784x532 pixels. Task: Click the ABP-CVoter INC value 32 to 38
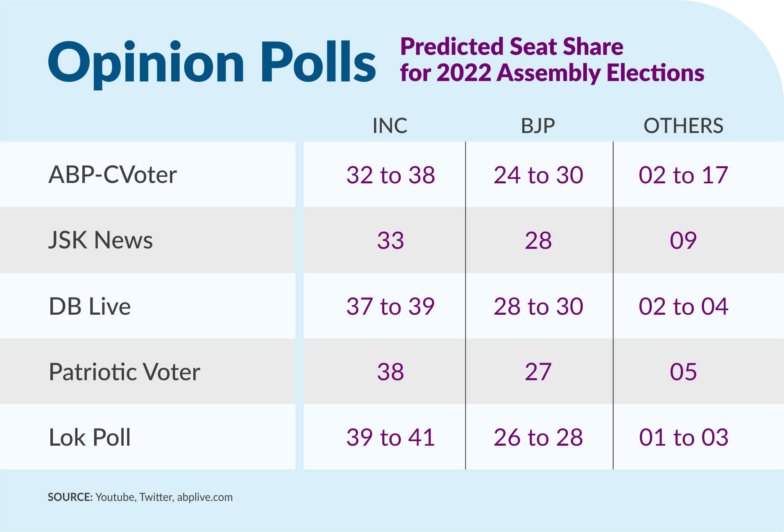point(390,175)
